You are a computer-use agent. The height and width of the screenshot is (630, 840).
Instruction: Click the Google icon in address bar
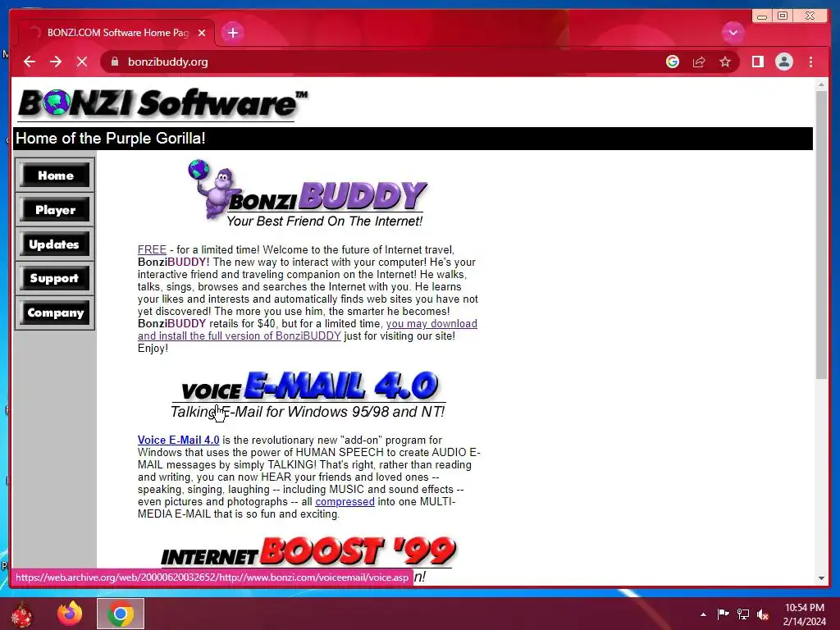tap(673, 62)
